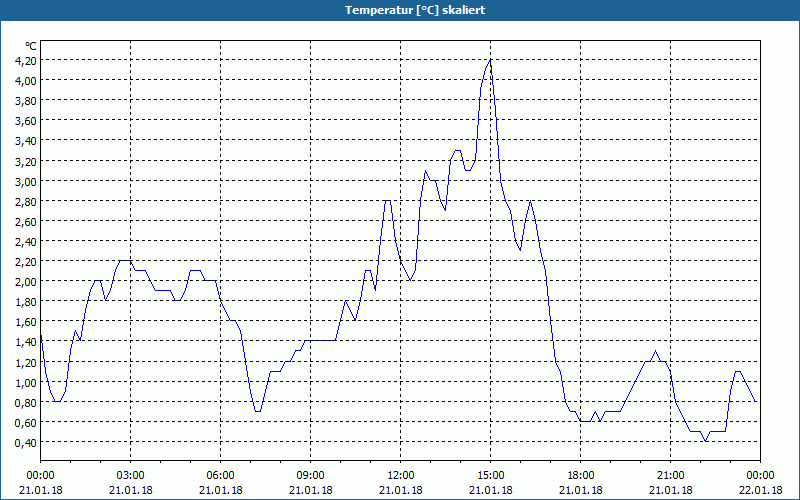
Task: Click the 1,60 y-axis value
Action: pyautogui.click(x=26, y=322)
